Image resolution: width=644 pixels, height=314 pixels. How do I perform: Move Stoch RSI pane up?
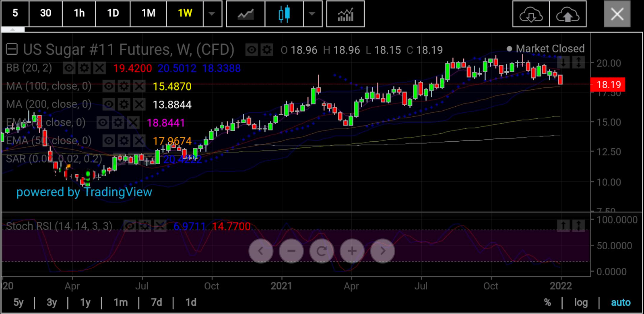[563, 225]
